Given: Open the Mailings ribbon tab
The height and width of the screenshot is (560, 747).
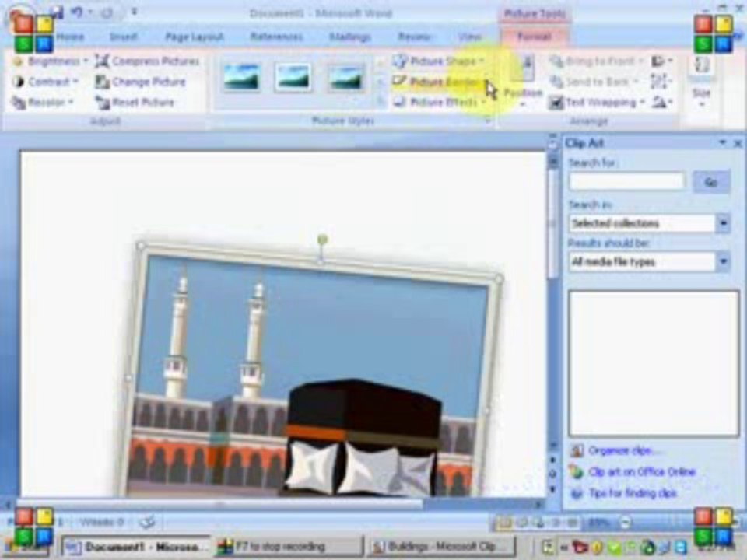Looking at the screenshot, I should (350, 37).
